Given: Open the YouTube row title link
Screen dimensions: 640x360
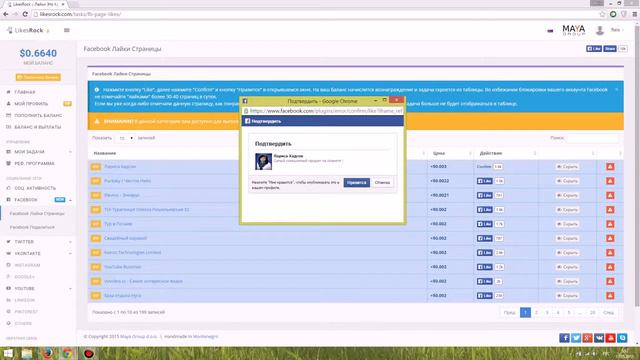Looking at the screenshot, I should [122, 267].
